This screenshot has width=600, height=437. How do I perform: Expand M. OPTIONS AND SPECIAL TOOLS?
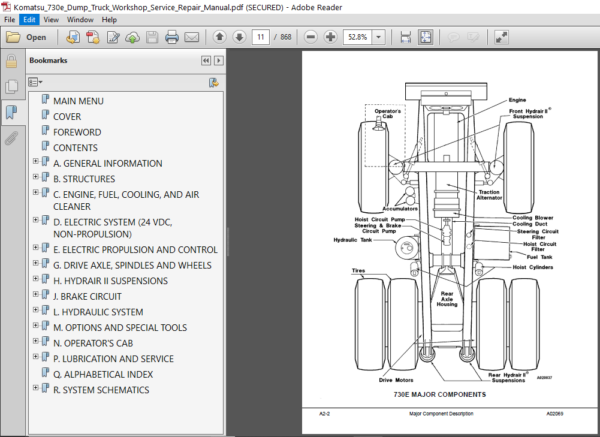click(x=35, y=326)
